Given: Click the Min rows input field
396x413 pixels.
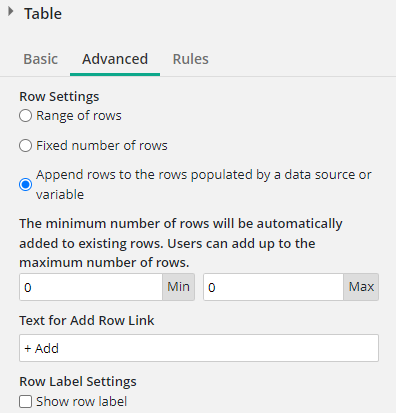Looking at the screenshot, I should pyautogui.click(x=91, y=287).
